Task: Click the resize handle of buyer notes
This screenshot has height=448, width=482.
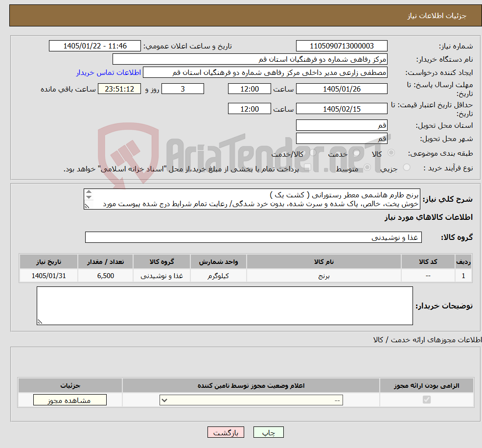Action: 40,322
